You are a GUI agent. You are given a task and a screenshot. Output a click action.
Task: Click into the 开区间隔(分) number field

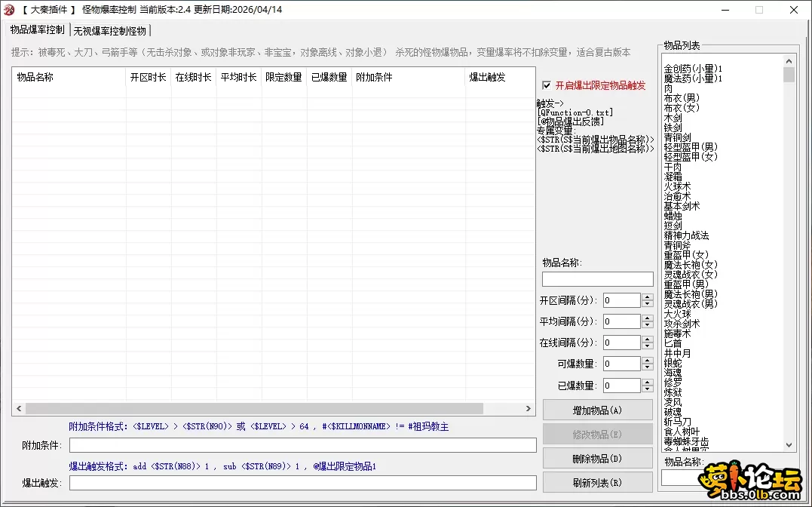(622, 301)
